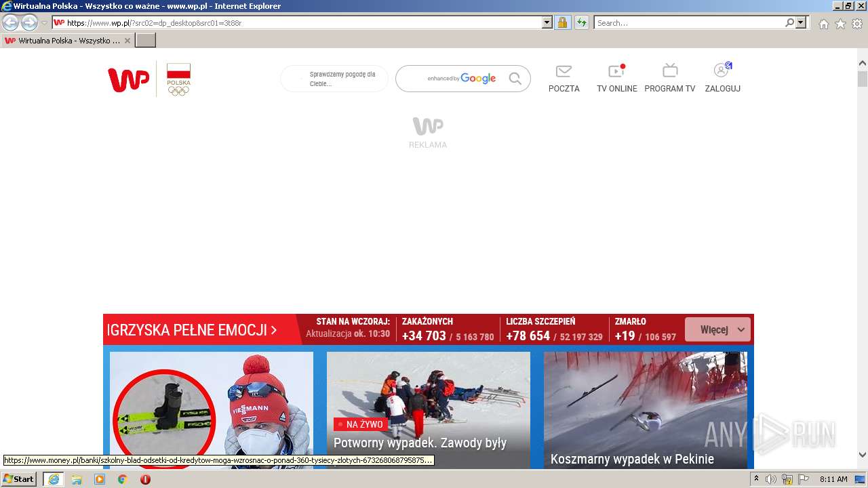Image resolution: width=868 pixels, height=488 pixels.
Task: Click the Zmarło +19 statistic
Action: point(645,329)
